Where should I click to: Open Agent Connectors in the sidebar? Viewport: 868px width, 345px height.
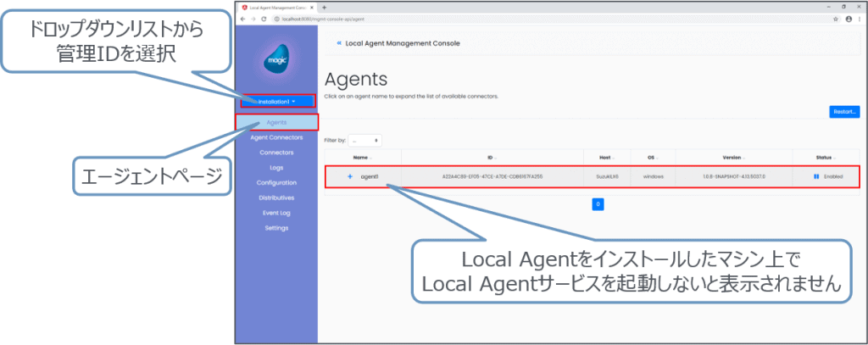coord(276,137)
